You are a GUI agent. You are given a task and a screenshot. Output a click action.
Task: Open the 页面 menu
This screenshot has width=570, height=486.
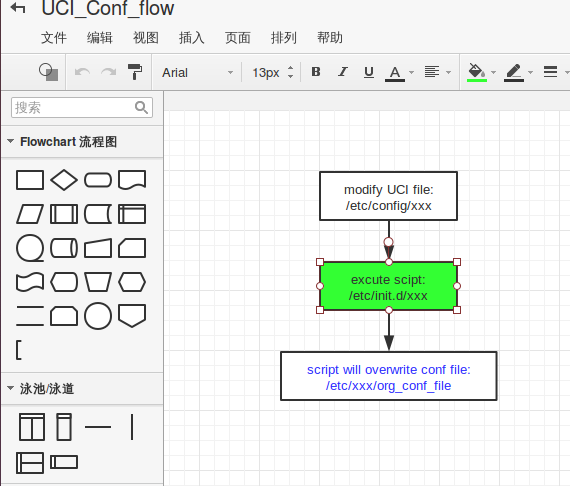238,38
